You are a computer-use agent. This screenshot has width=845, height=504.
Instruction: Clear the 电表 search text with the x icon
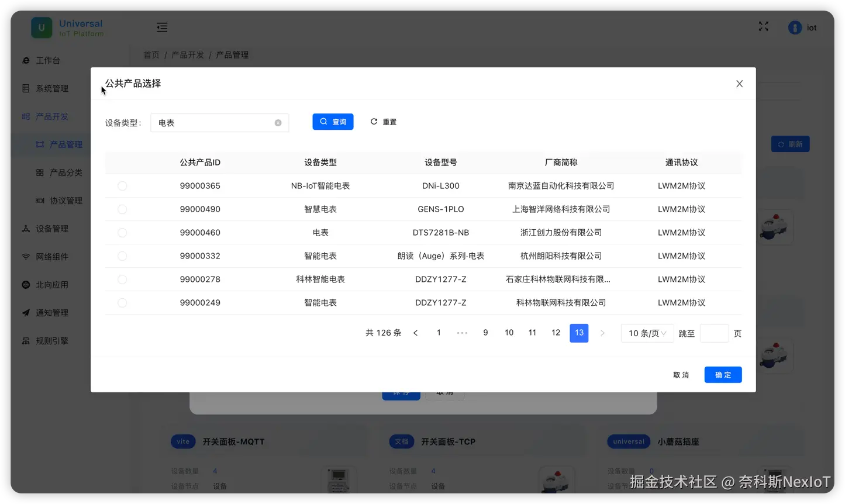click(278, 122)
